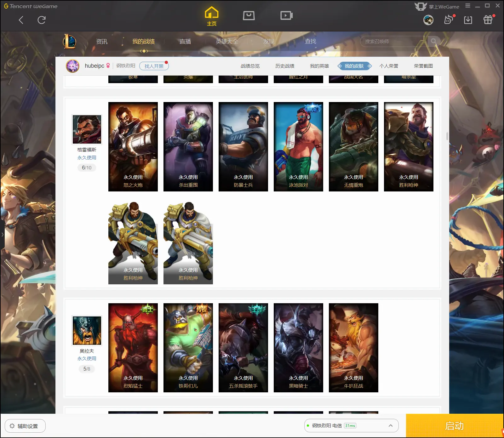Viewport: 504px width, 438px height.
Task: Go to the 主页 home icon
Action: coord(211,16)
